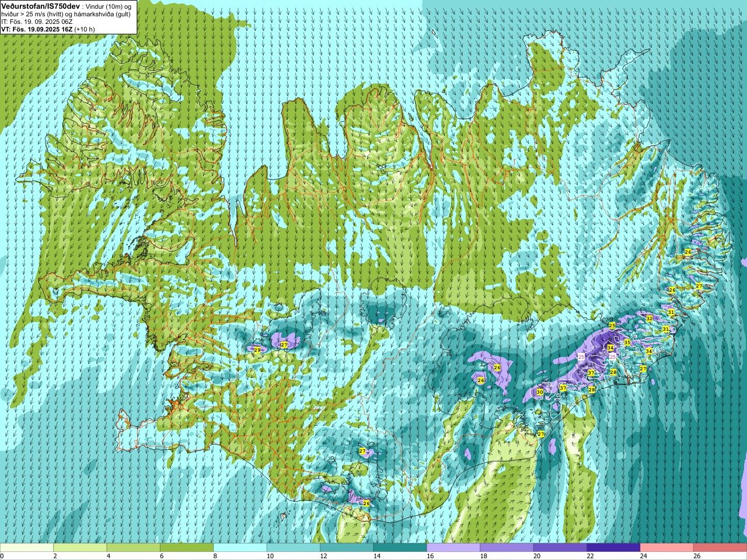Pick the 20–22 m/s purple legend swatch
Viewport: 747px width, 560px height.
(560, 548)
